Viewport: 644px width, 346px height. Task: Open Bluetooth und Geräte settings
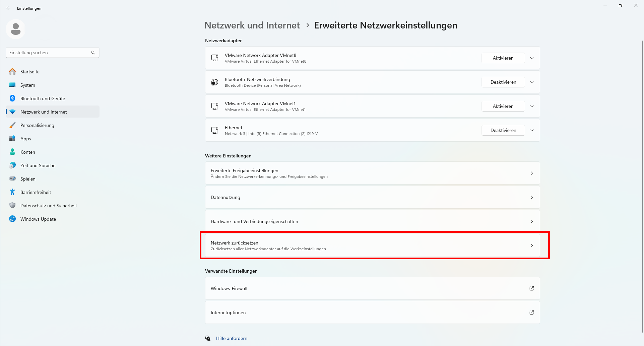pyautogui.click(x=43, y=98)
